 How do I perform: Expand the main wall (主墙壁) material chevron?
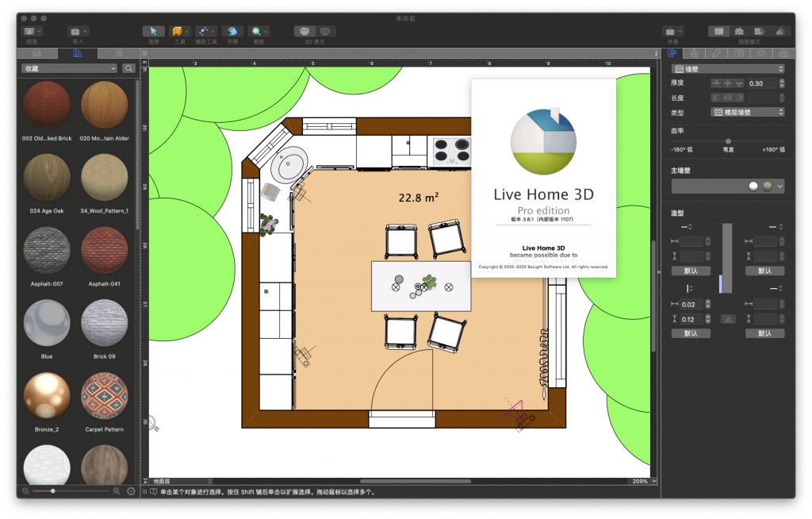(x=780, y=186)
